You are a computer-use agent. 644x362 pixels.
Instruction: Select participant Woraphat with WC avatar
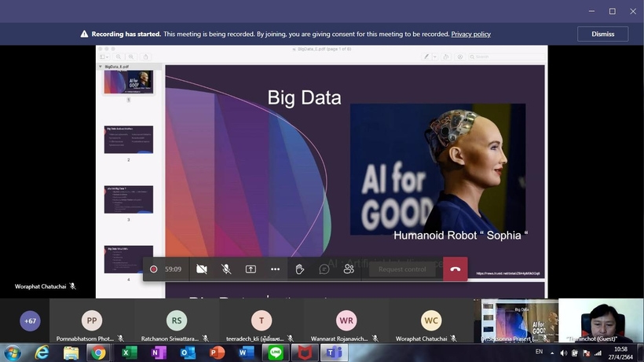(x=431, y=321)
